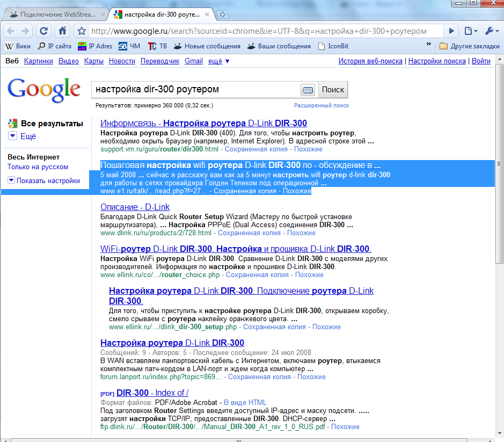504x442 pixels.
Task: Open Карты from the top navigation
Action: 94,61
